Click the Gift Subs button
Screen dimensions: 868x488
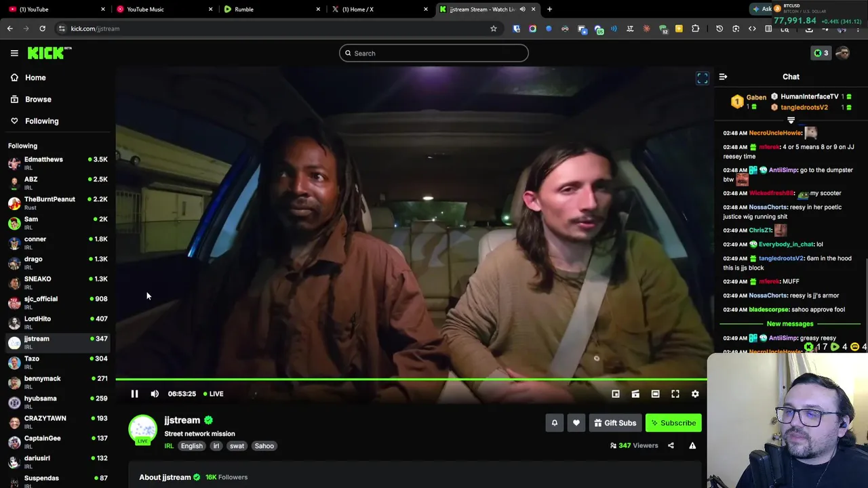point(615,423)
